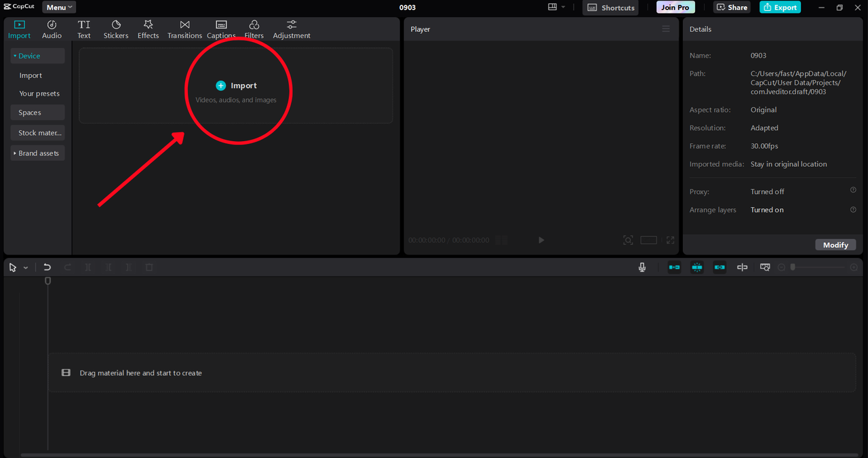Switch to the Text tab
The image size is (868, 458).
[x=83, y=29]
